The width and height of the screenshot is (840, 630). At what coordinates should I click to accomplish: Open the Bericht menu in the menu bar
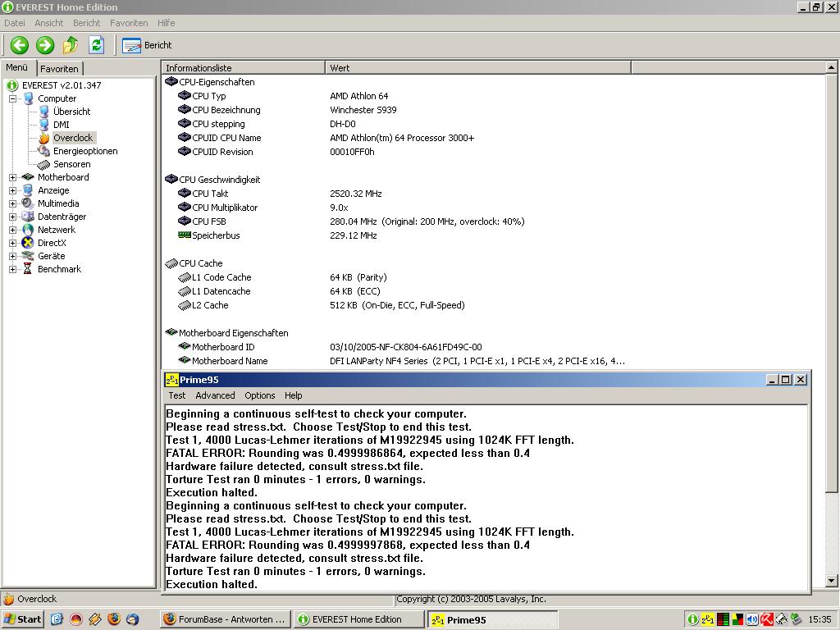point(87,23)
